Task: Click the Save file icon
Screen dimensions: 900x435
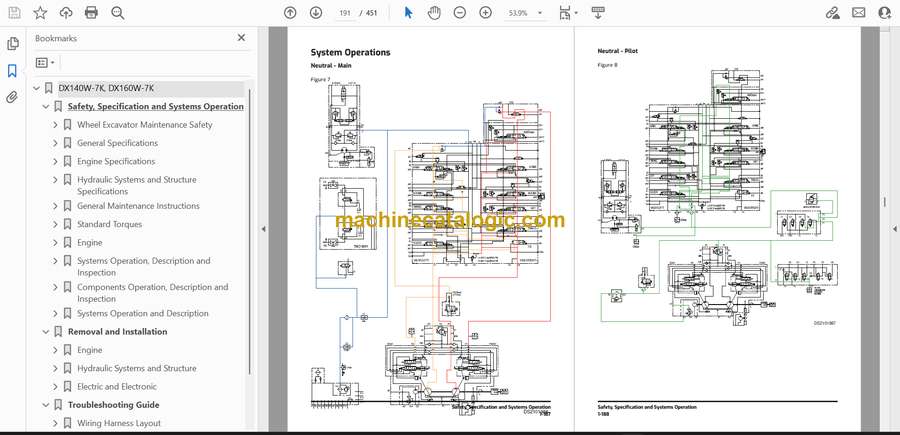Action: 14,13
